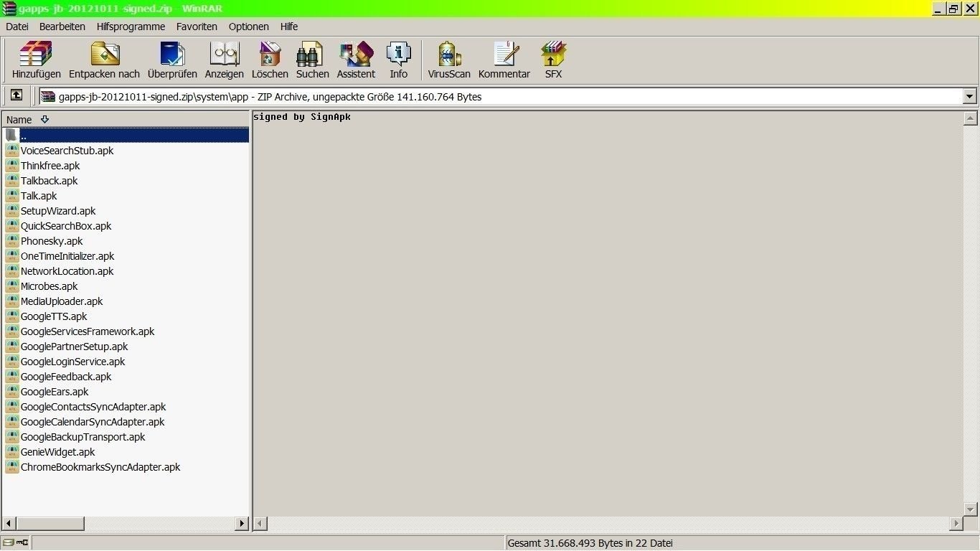Click the GenieWidget.apk file icon
The image size is (980, 551).
(12, 452)
